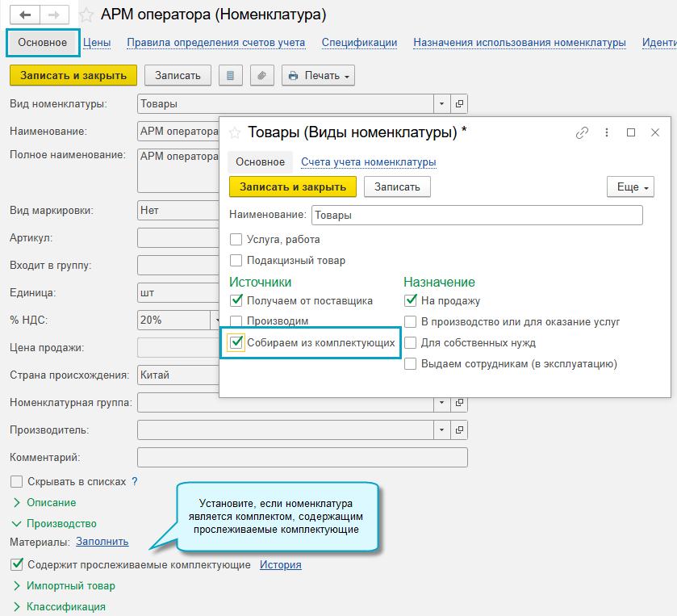Expand the Вид номенклатуры dropdown list
Viewport: 677px width, 616px height.
coord(441,103)
